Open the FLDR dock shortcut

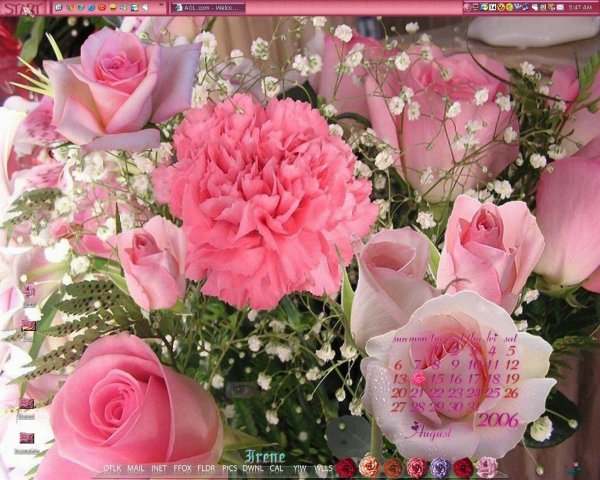[207, 468]
